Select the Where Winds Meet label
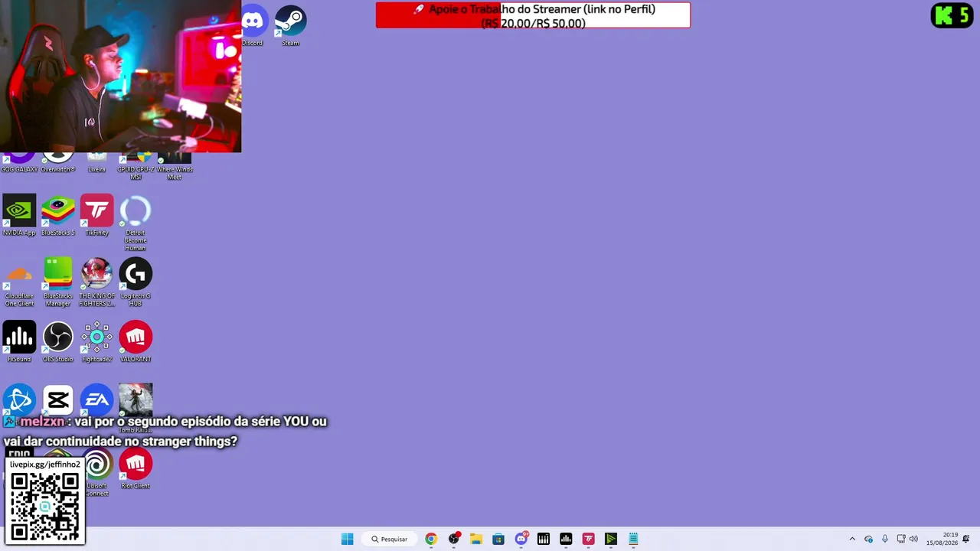This screenshot has width=980, height=551. pyautogui.click(x=175, y=173)
